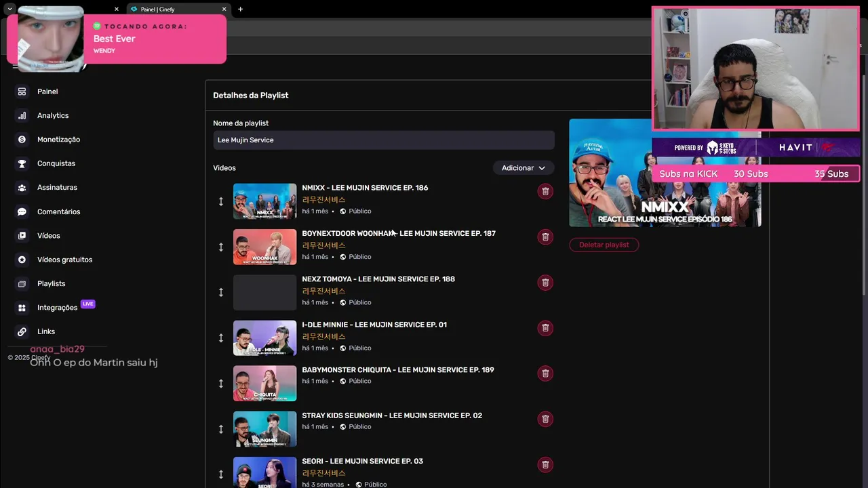The height and width of the screenshot is (488, 868).
Task: Click reorder arrows for I-DLE MINNIE row
Action: point(220,338)
